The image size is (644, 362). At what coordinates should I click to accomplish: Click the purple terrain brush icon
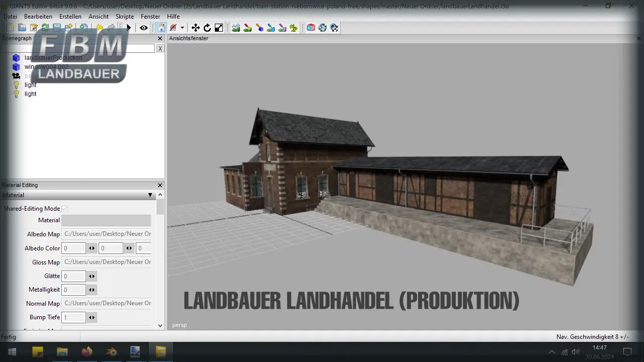coord(282,28)
